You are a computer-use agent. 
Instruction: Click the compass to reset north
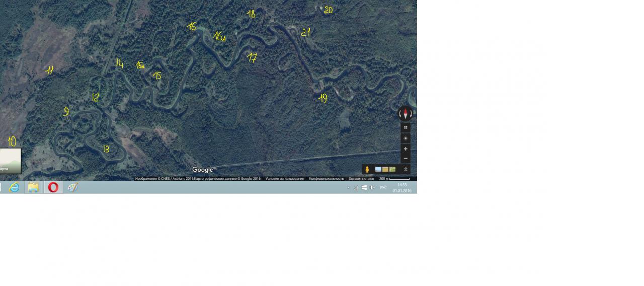(406, 114)
